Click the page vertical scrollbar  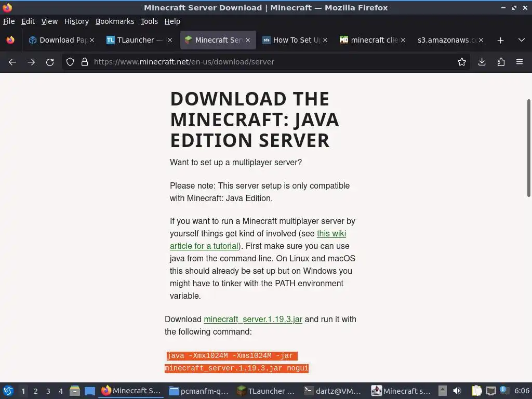528,148
